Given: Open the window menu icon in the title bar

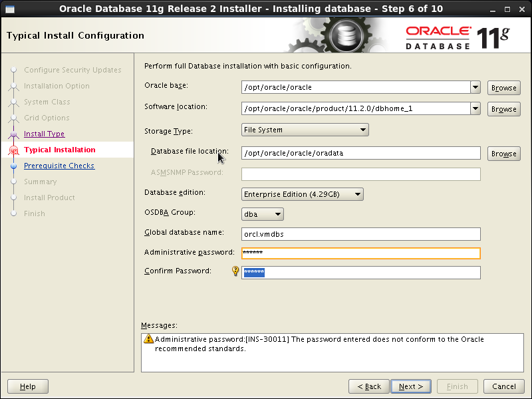Looking at the screenshot, I should click(x=10, y=9).
